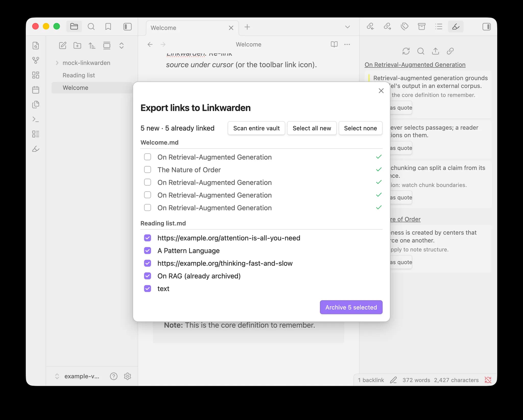Viewport: 523px width, 420px height.
Task: Open the tab list dropdown chevron
Action: coord(347,27)
